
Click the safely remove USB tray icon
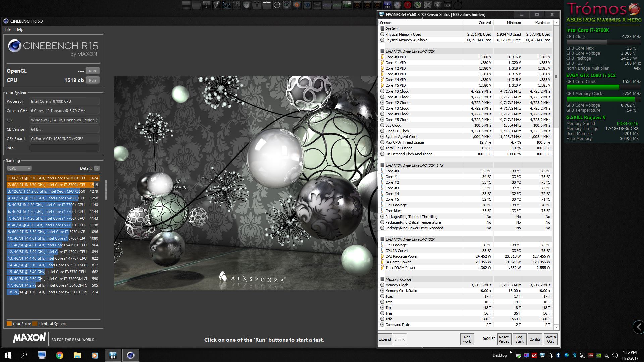coord(550,355)
